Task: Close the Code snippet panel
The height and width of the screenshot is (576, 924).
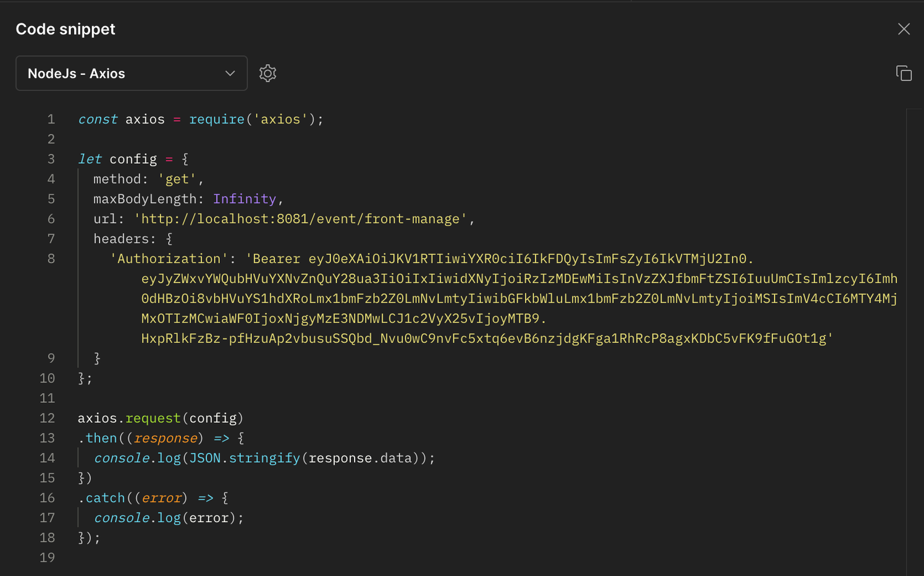Action: 904,29
